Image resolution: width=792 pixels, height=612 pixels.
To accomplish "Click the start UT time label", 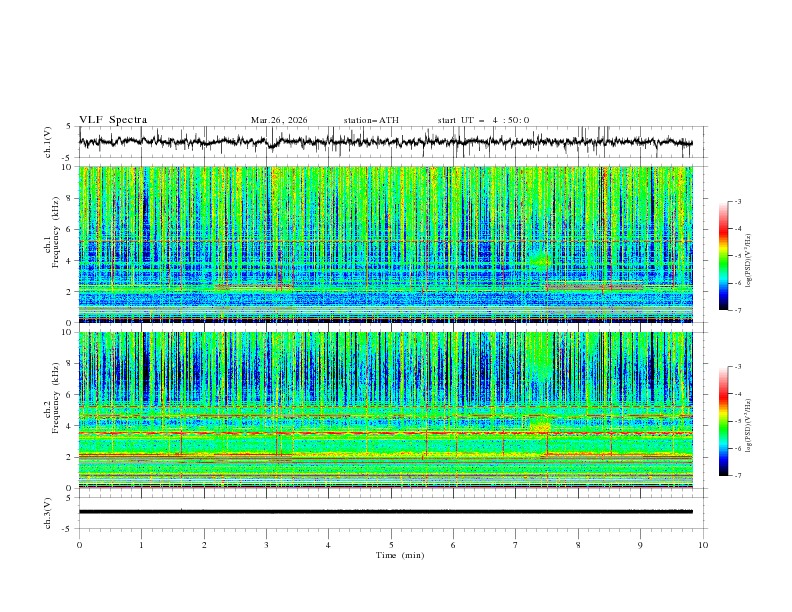I will [483, 120].
